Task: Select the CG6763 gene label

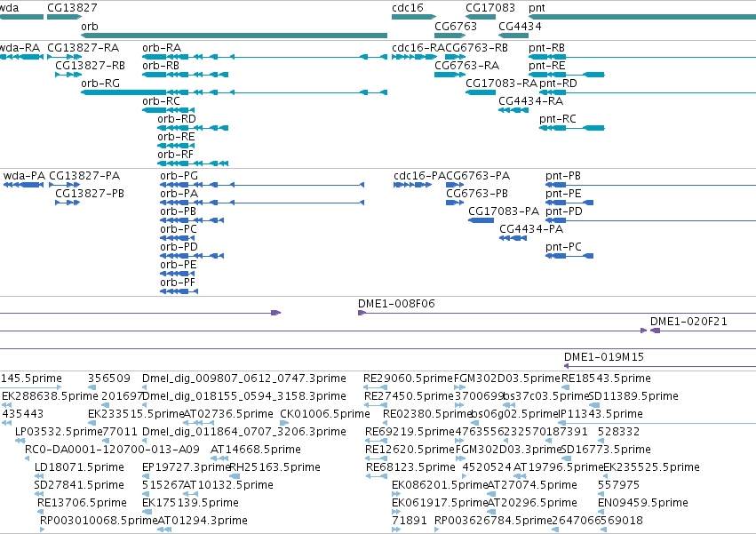Action: click(456, 26)
